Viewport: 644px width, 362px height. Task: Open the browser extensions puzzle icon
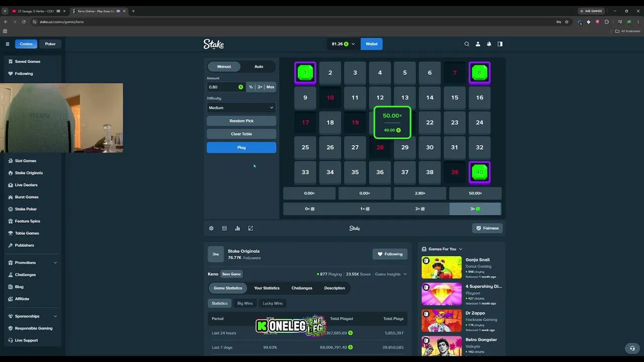607,22
